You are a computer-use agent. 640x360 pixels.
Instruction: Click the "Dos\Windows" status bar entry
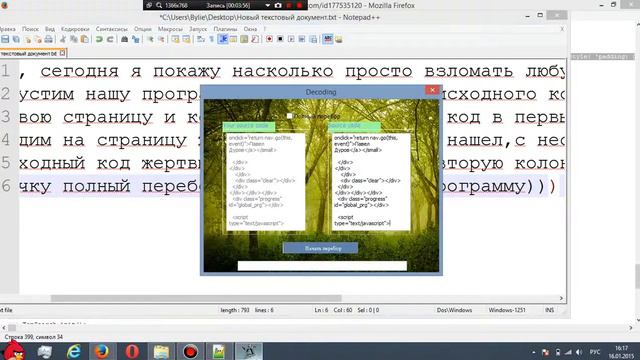[454, 310]
